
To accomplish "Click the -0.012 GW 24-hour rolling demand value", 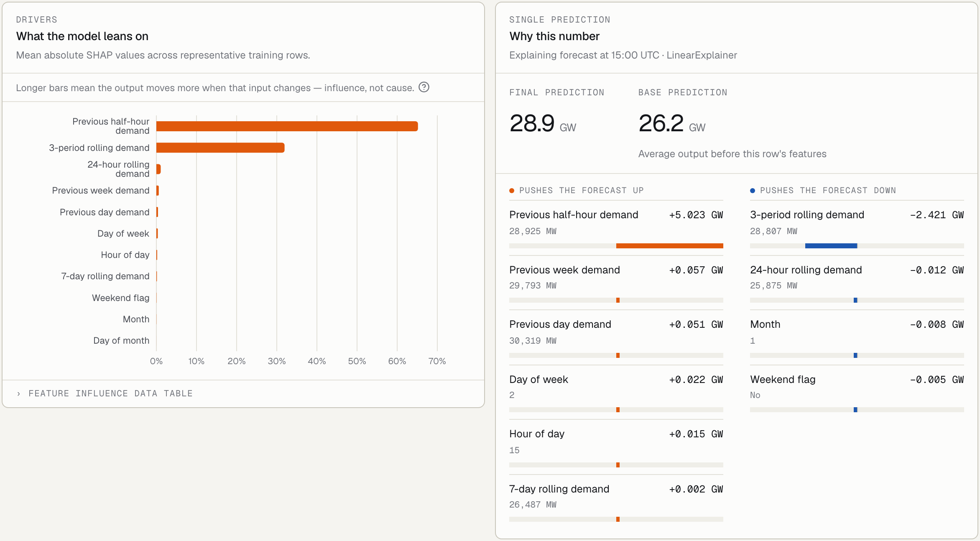I will tap(937, 270).
